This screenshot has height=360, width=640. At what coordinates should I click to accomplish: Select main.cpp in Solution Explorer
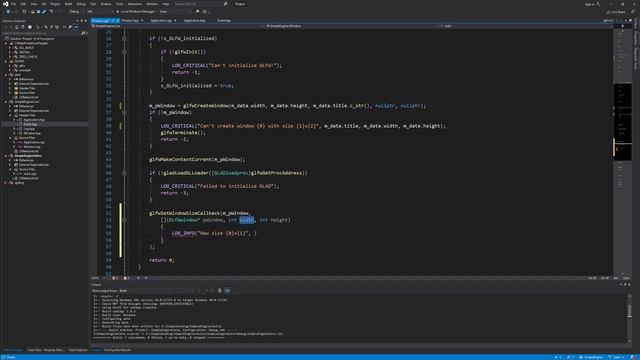[x=29, y=173]
